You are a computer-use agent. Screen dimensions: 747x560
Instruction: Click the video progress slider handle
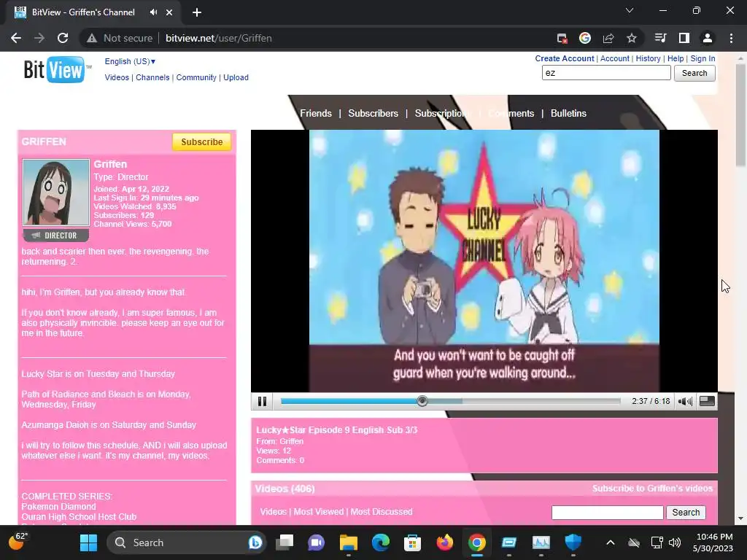pos(422,401)
